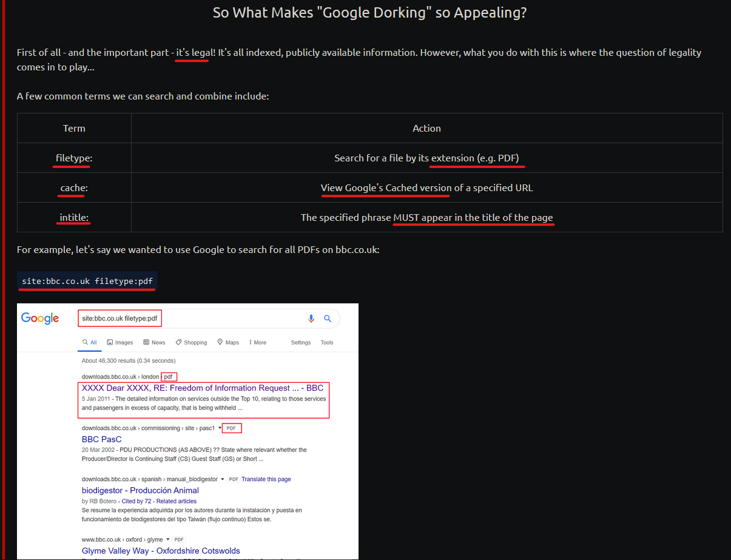Click 'A few common terms we can search' sentence

point(143,96)
